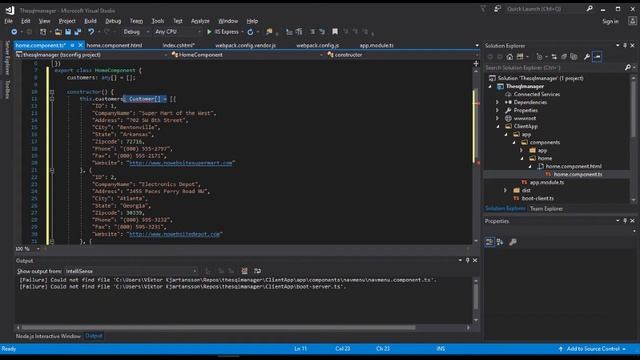Click the Pending Changes Filter icon

pyautogui.click(x=540, y=57)
